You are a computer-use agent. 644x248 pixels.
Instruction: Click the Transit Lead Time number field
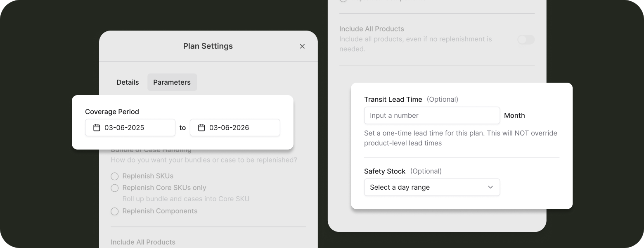[432, 115]
